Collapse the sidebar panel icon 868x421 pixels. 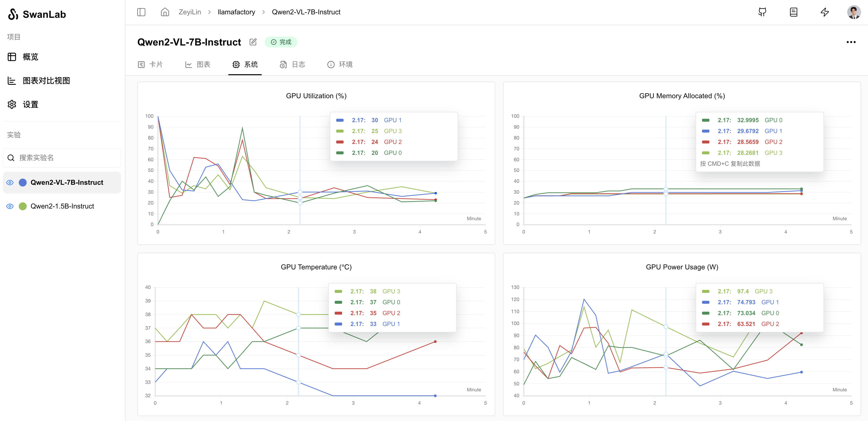pos(141,12)
